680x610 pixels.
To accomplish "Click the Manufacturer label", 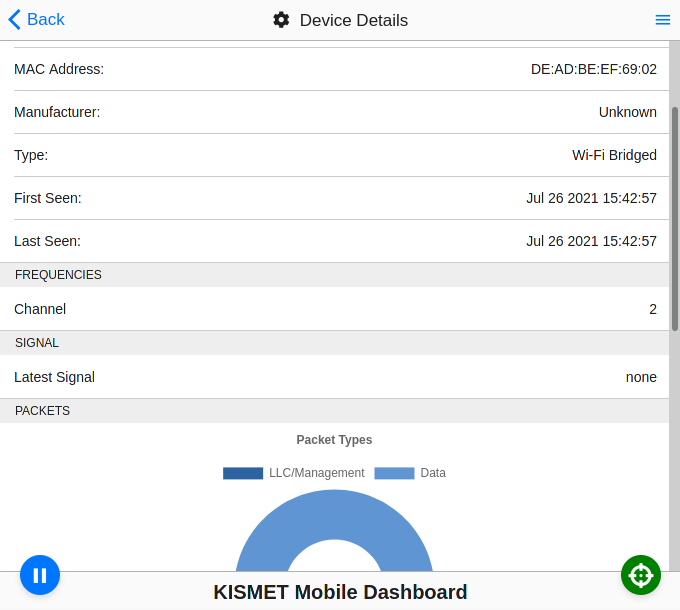I will click(57, 112).
